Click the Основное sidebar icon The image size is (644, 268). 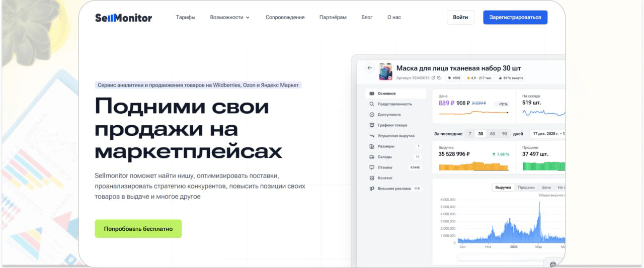pos(372,94)
